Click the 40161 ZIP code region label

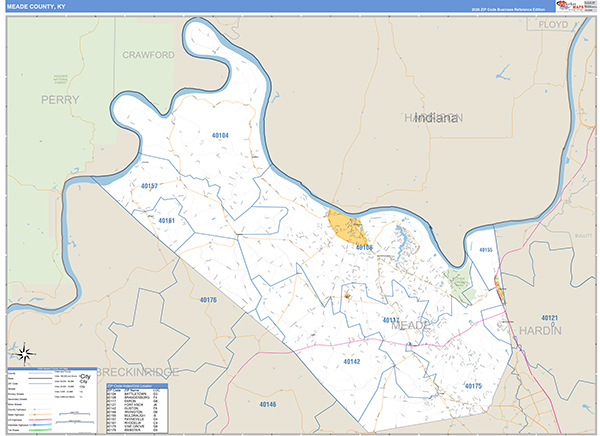167,220
